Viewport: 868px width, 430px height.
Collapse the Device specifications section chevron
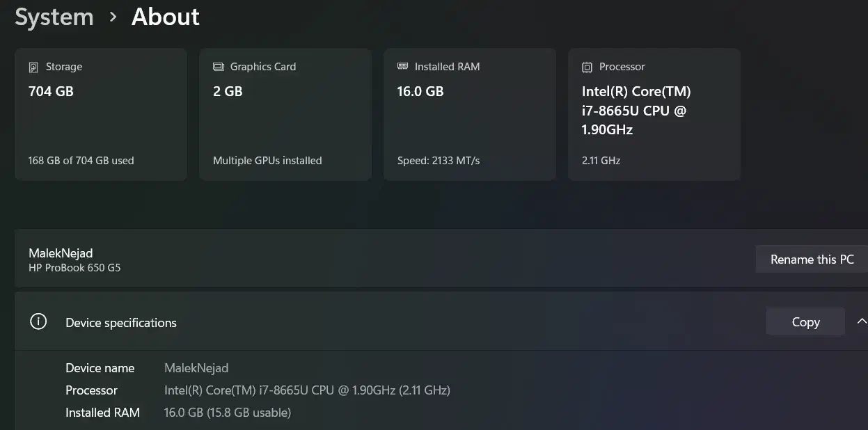[x=861, y=321]
